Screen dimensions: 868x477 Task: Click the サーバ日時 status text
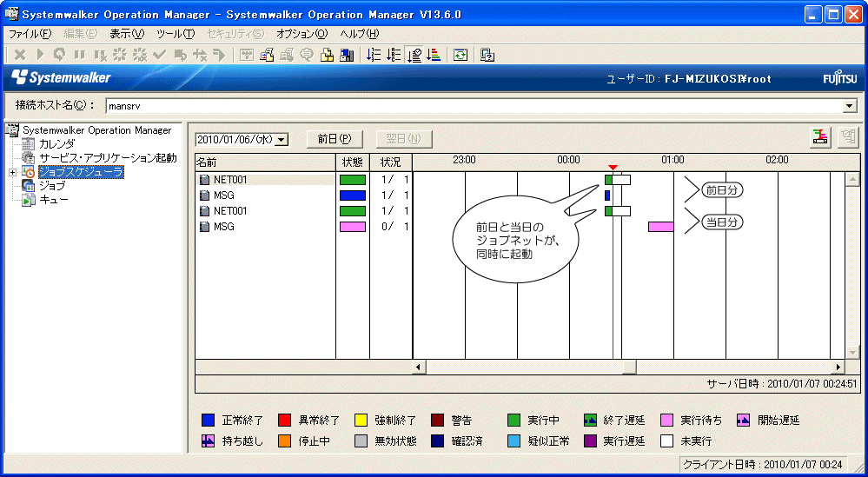click(782, 383)
